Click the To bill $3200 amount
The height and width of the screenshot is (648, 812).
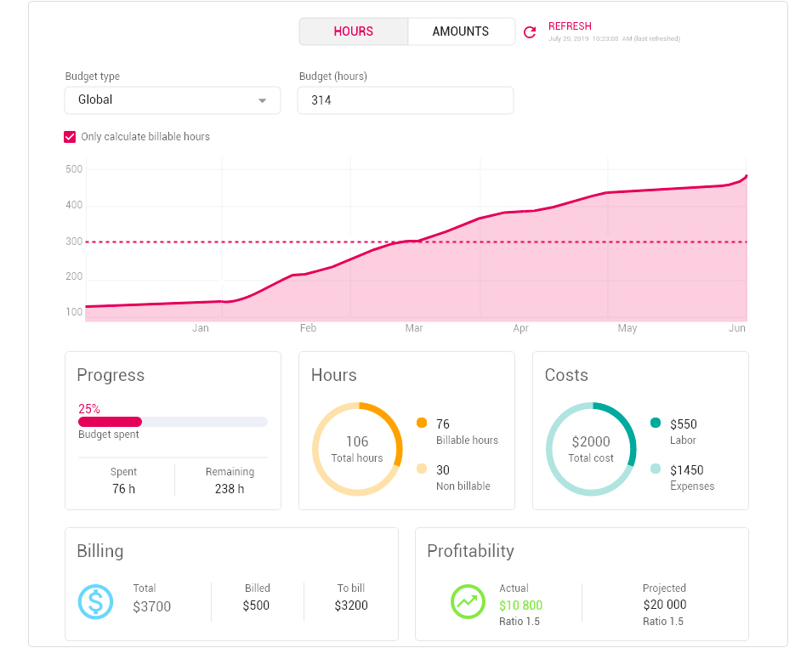coord(351,605)
